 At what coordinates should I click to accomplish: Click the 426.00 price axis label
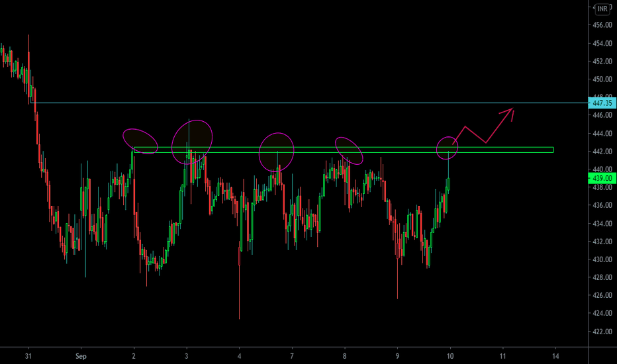tap(602, 295)
